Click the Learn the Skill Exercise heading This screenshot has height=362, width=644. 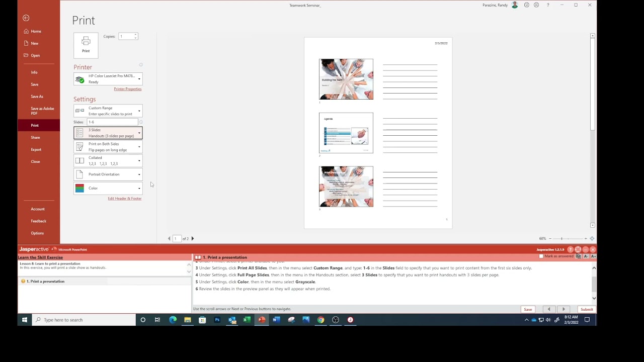click(x=41, y=257)
